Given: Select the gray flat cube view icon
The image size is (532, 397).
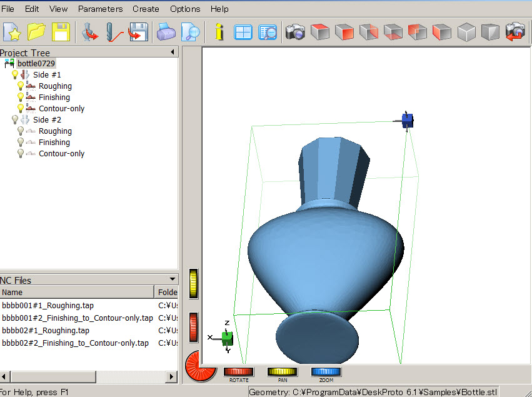Looking at the screenshot, I should (x=491, y=32).
